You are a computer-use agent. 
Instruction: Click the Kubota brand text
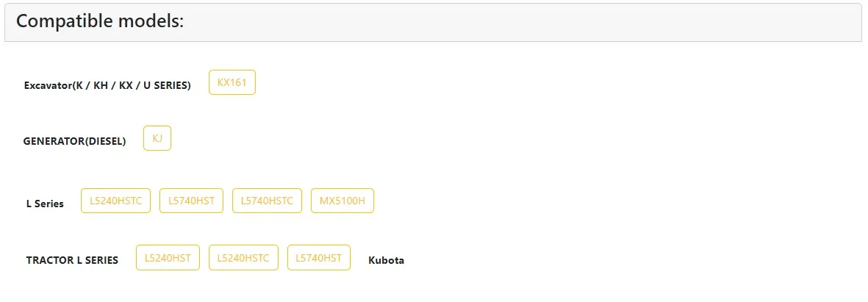tap(387, 261)
